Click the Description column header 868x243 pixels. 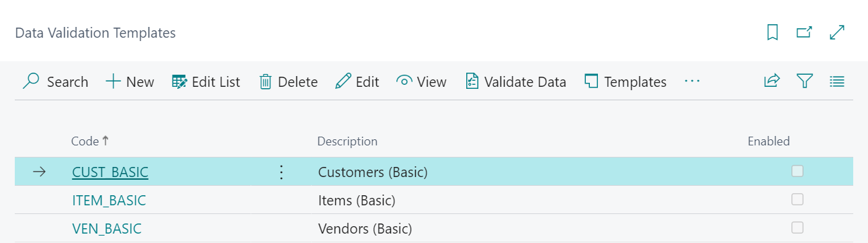coord(347,141)
